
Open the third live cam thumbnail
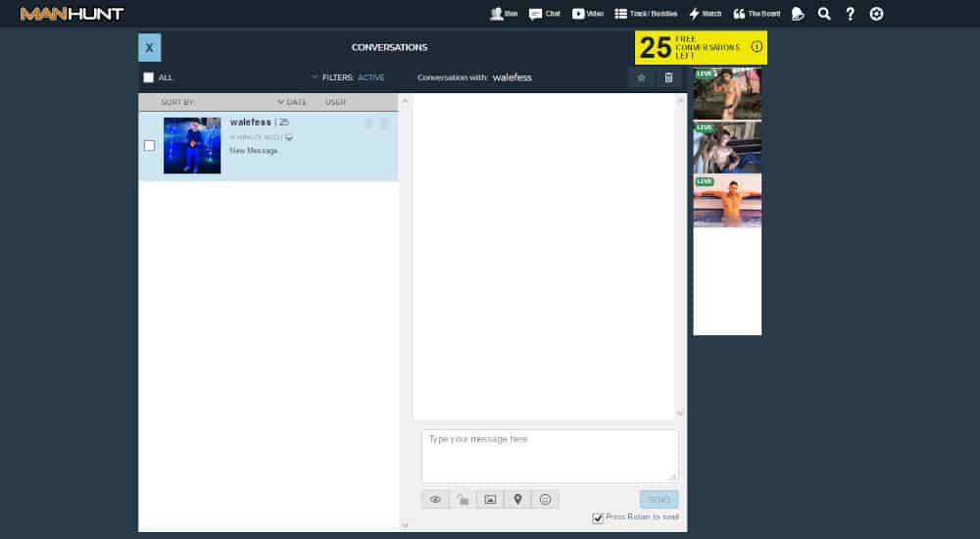coord(727,201)
